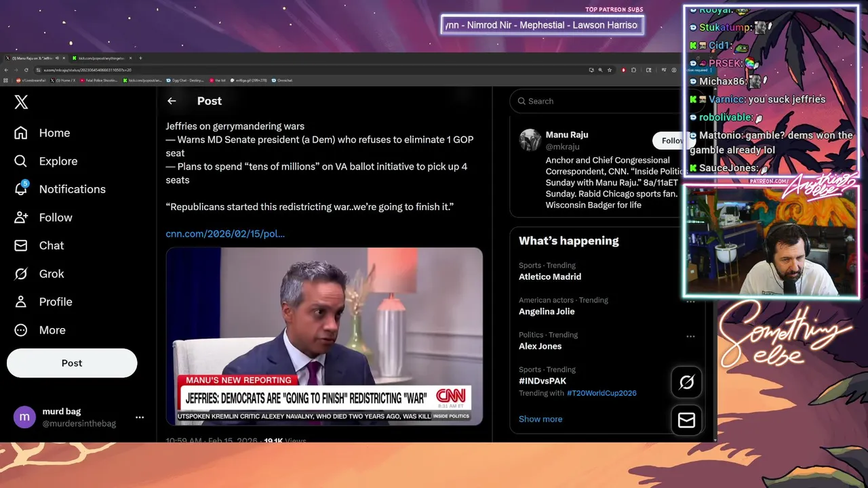Go to Profile in sidebar
The image size is (868, 488).
43,302
